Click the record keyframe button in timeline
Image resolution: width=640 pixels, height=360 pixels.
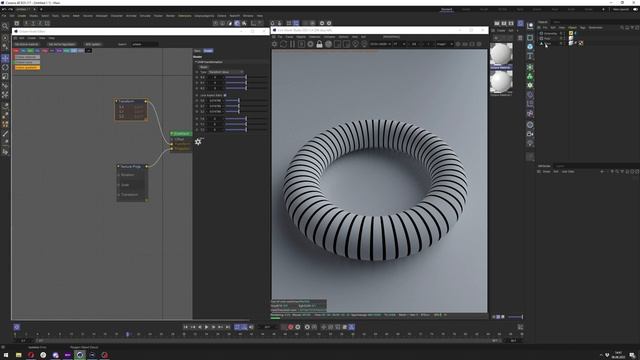[x=291, y=327]
